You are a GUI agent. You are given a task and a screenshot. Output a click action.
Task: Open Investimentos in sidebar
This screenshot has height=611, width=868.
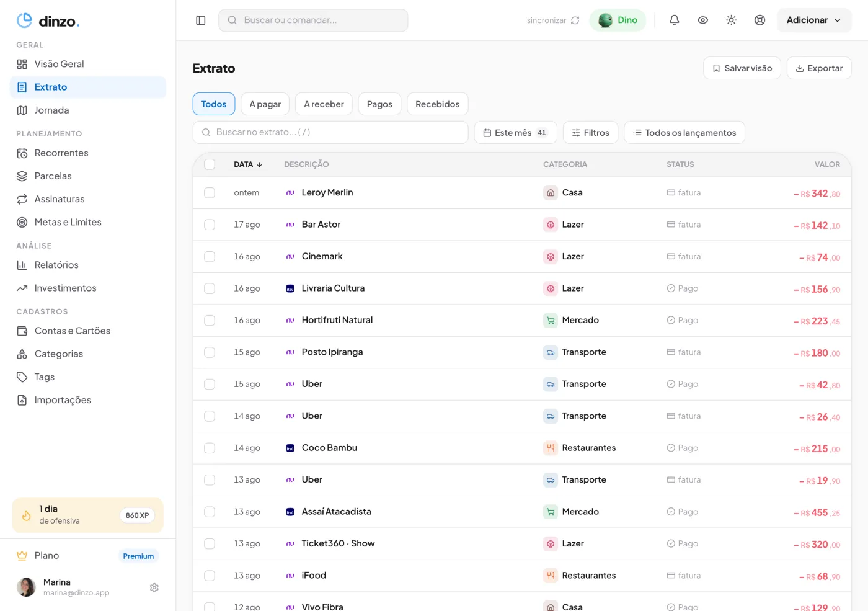88,288
